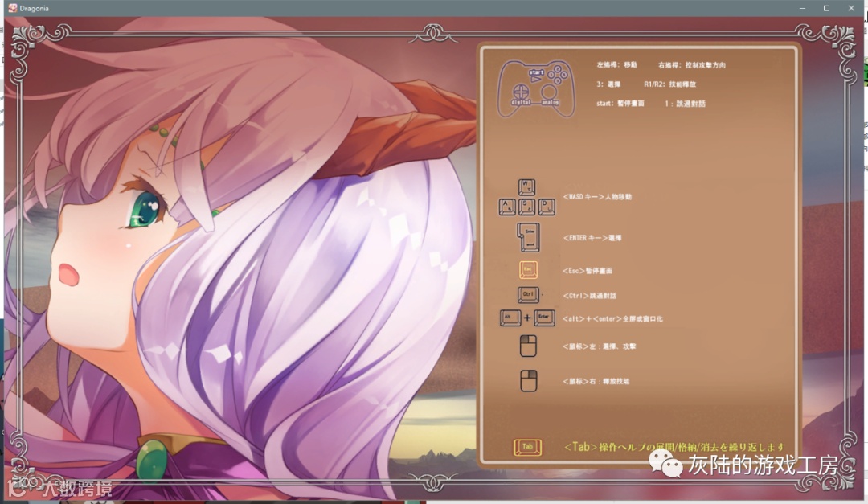The image size is (868, 504).
Task: Click the Dragonia window title text
Action: pos(34,8)
